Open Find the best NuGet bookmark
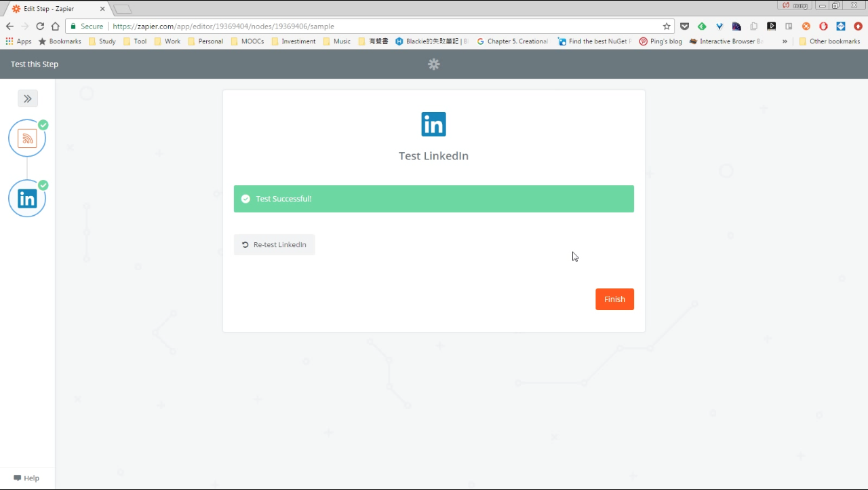 coord(595,41)
